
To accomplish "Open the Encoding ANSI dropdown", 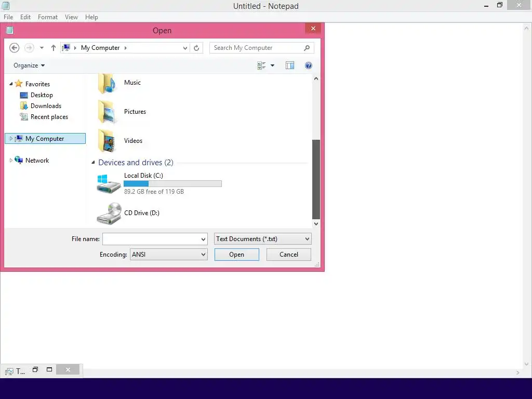I will (x=169, y=255).
